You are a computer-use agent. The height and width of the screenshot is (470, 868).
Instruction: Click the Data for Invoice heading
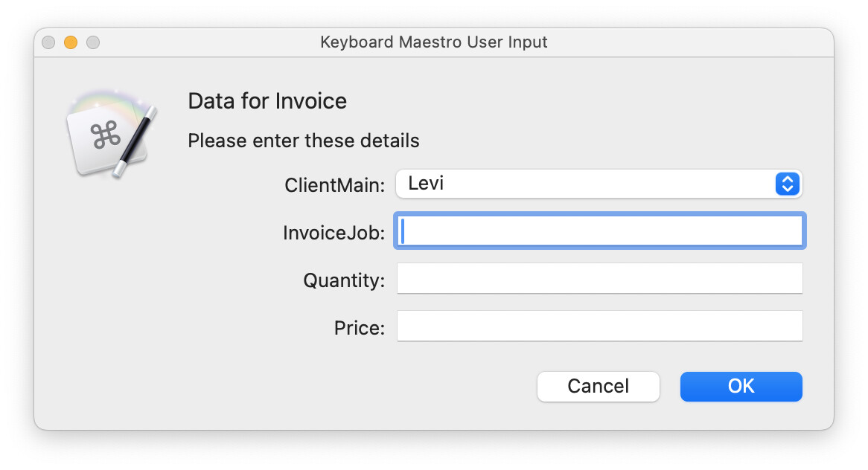click(267, 101)
